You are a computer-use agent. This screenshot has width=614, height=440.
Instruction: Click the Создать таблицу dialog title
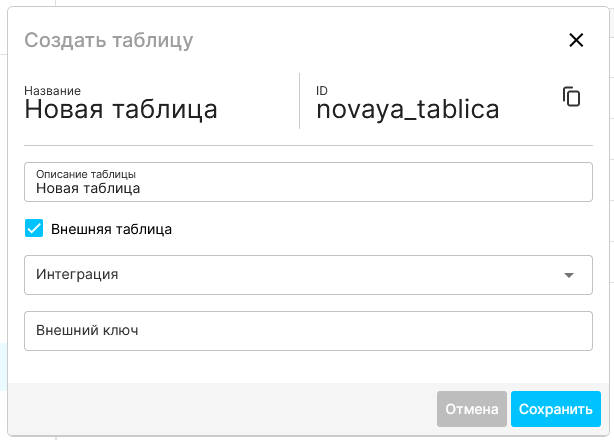(108, 40)
